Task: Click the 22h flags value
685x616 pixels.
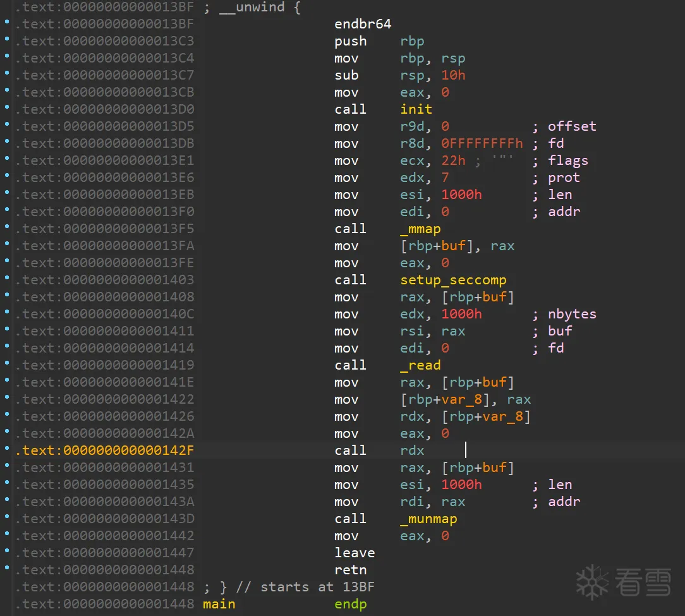Action: coord(453,160)
